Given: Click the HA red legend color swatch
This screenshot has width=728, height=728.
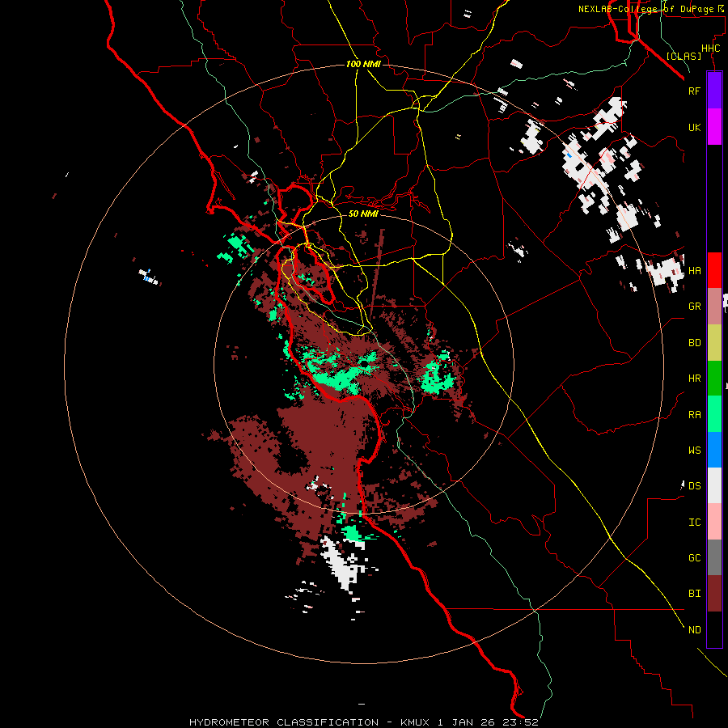Looking at the screenshot, I should tap(714, 270).
